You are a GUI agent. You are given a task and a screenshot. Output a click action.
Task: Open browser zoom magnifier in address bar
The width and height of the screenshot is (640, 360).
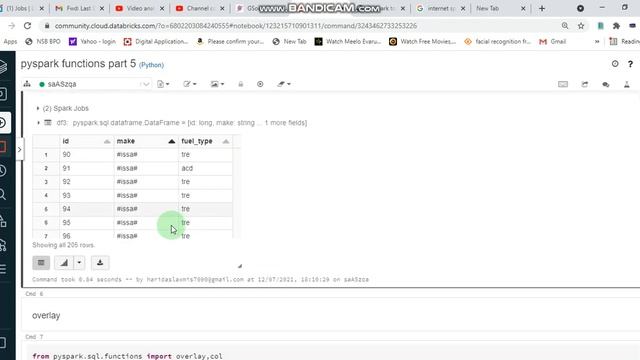tap(565, 26)
